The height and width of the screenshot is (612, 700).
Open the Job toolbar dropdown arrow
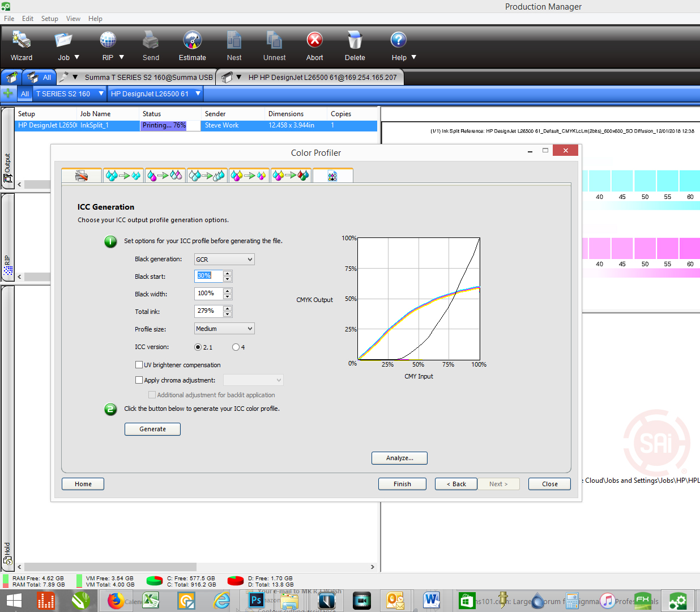coord(77,57)
